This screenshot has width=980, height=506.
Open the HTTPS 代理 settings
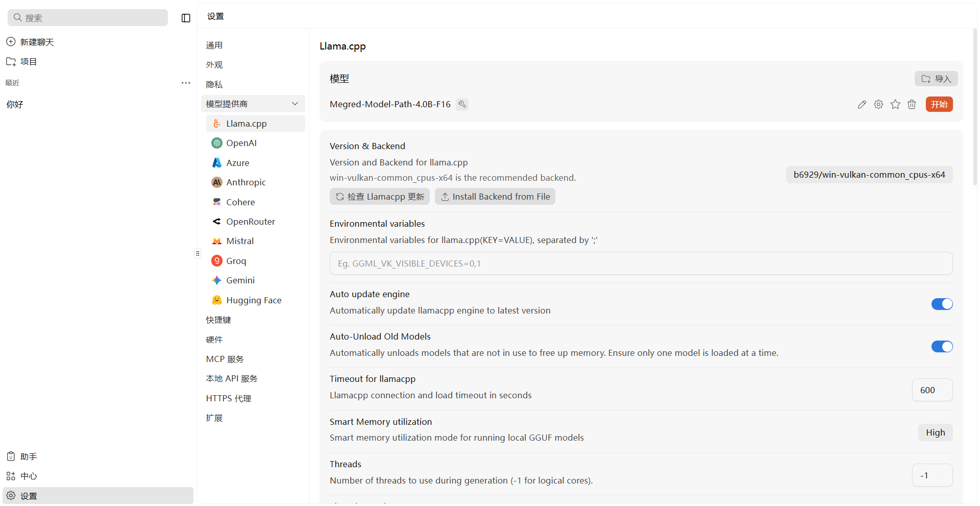point(229,398)
